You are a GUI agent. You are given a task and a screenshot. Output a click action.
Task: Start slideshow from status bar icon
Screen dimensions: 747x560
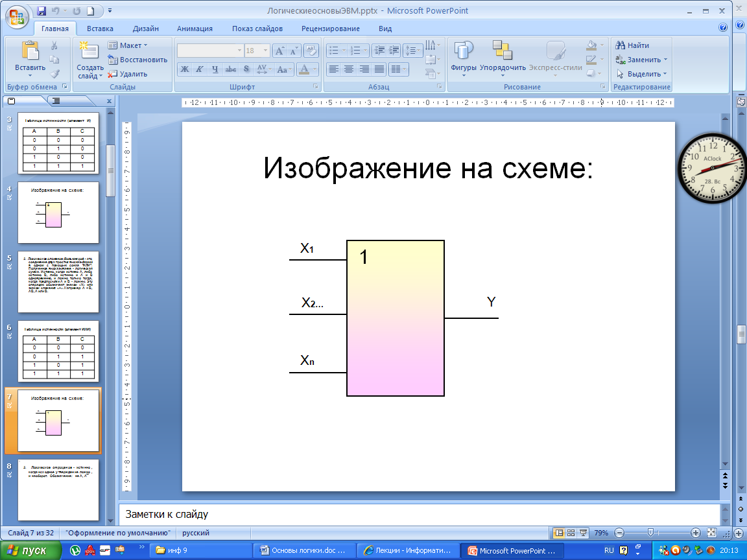pos(583,533)
